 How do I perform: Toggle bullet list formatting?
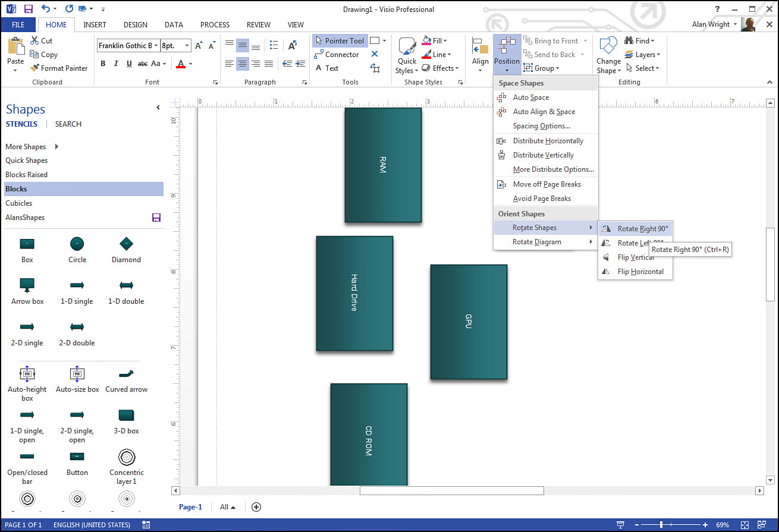pyautogui.click(x=274, y=45)
